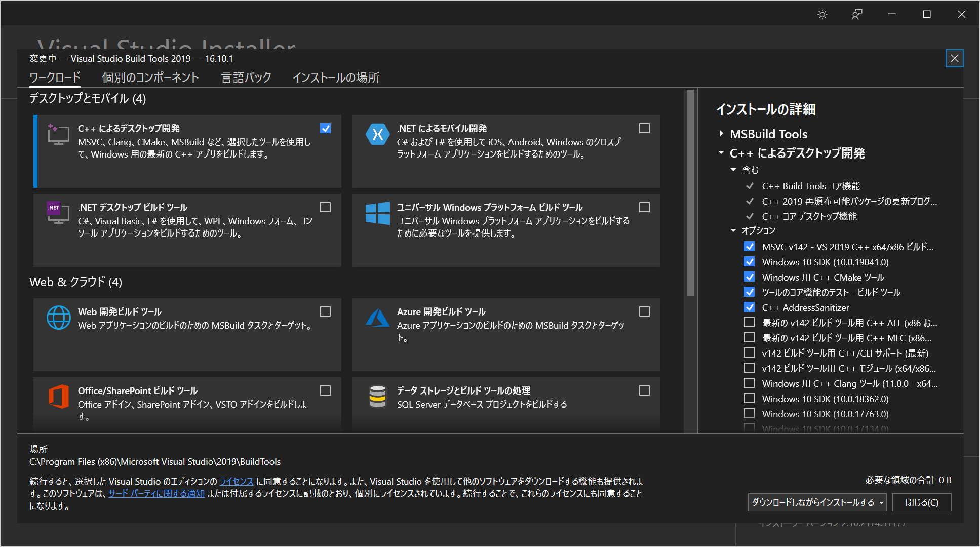980x547 pixels.
Task: Toggle the theme sun icon in title bar
Action: (x=822, y=14)
